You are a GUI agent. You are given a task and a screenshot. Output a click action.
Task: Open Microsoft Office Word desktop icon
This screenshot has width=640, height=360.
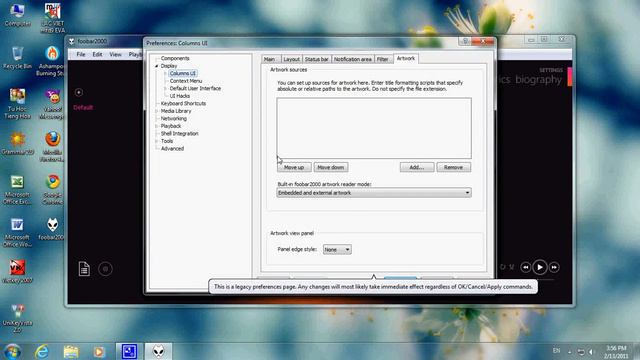pyautogui.click(x=17, y=232)
